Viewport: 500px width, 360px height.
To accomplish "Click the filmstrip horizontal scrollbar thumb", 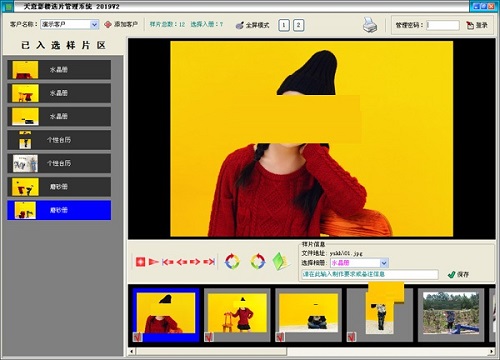I will [211, 352].
